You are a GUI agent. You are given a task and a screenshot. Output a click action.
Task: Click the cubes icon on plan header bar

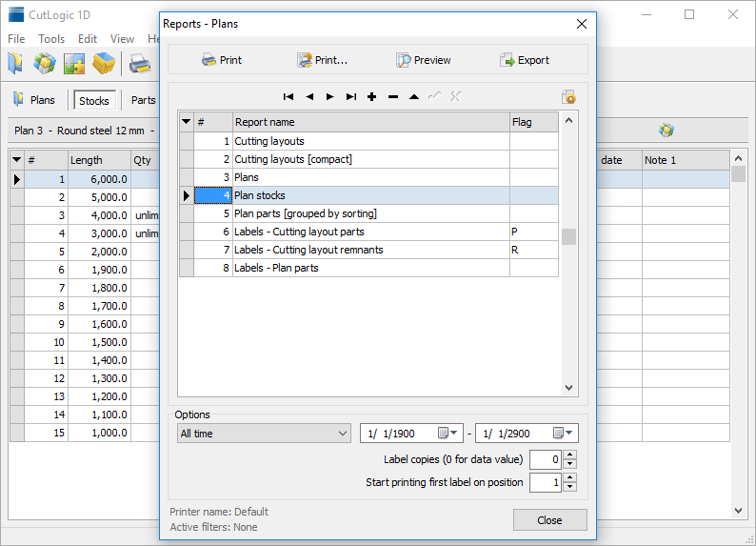(666, 130)
